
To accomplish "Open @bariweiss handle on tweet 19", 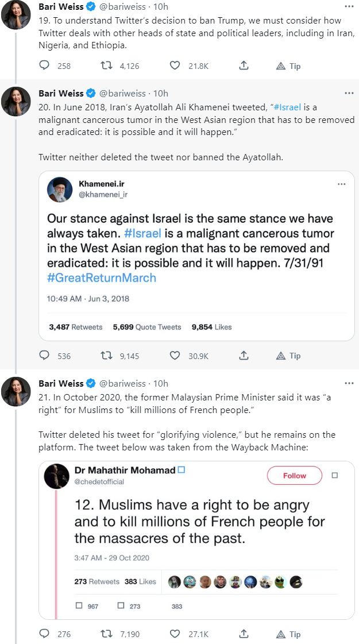I will click(x=122, y=7).
